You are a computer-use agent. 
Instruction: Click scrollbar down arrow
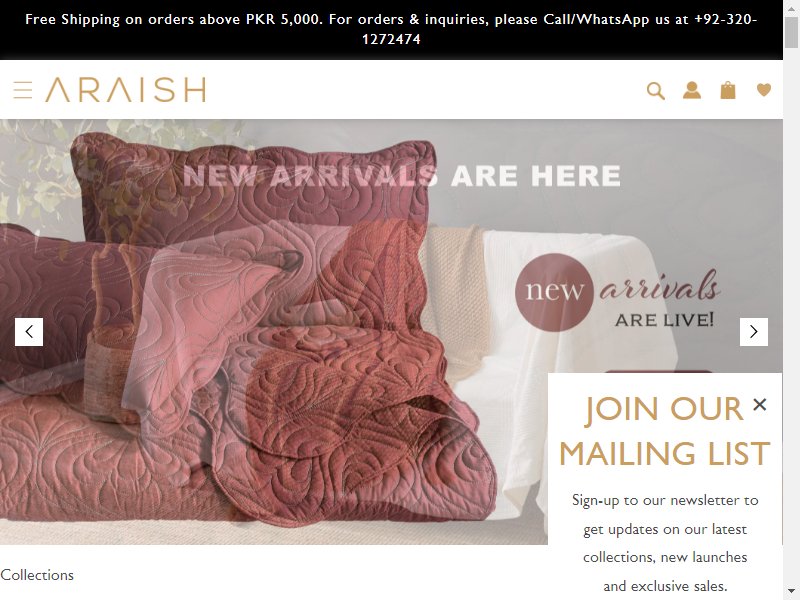(x=791, y=593)
